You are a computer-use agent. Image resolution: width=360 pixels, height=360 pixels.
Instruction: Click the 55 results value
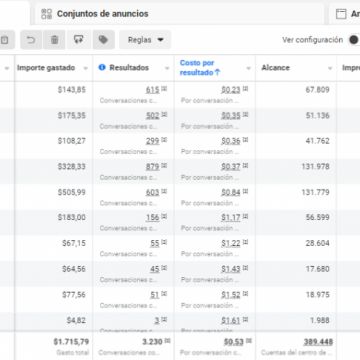pyautogui.click(x=155, y=243)
